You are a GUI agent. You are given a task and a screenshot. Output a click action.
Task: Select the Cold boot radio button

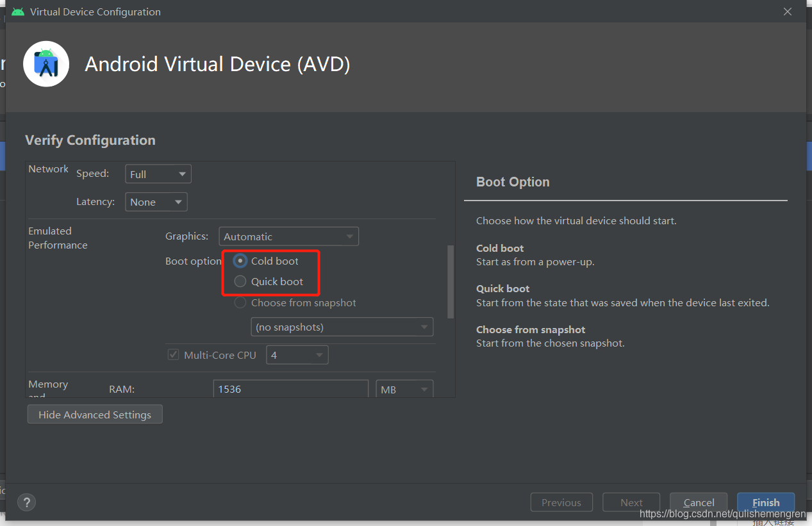pos(240,261)
